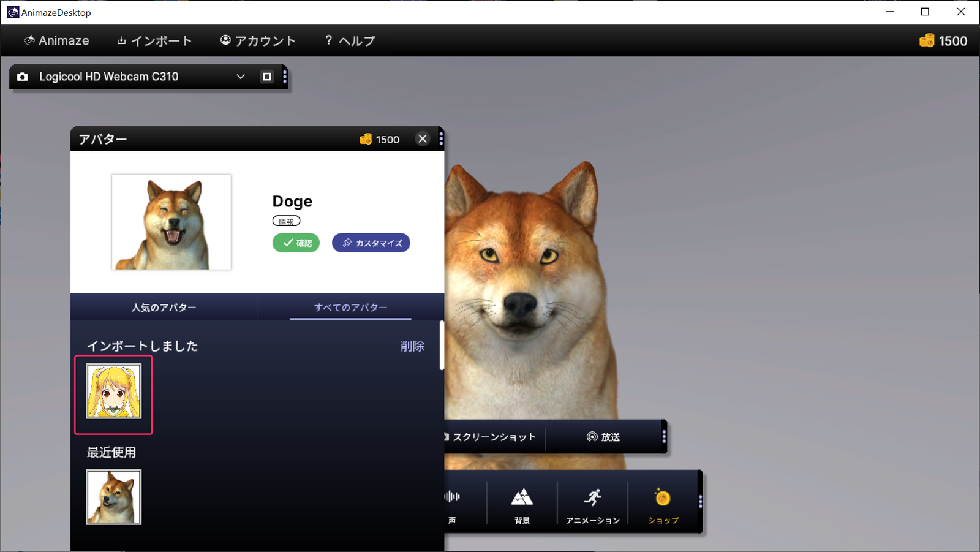
Task: Open the webcam bar three-dot menu
Action: (285, 77)
